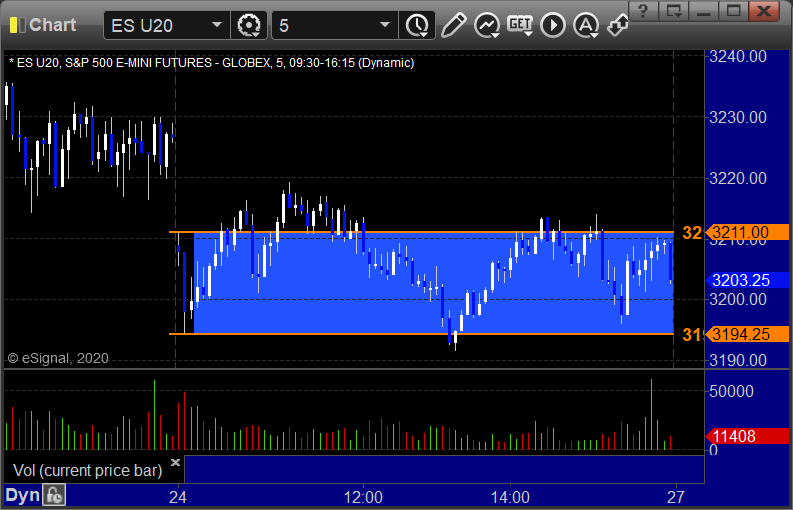Click the Chart window menu icon
Viewport: 793px width, 510px height.
(17, 25)
